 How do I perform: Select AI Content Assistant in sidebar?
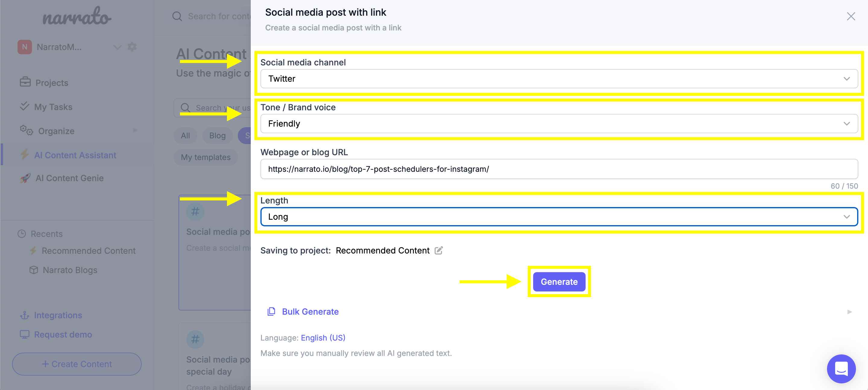click(x=75, y=155)
